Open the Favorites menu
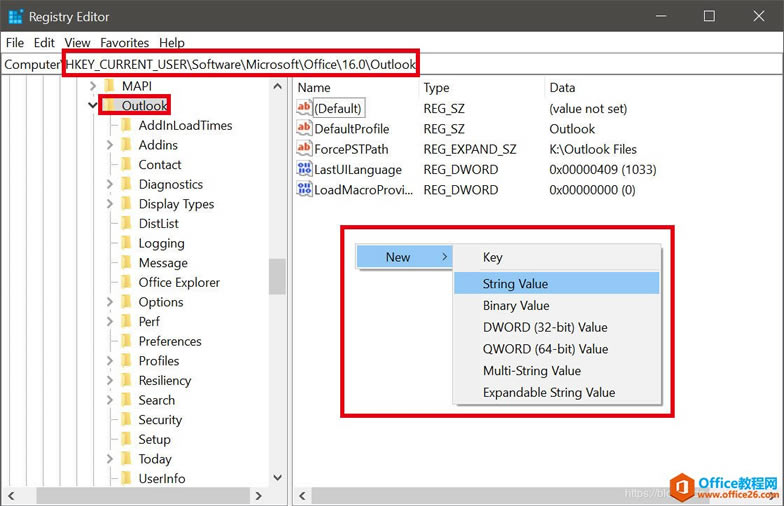The width and height of the screenshot is (784, 506). pos(124,42)
